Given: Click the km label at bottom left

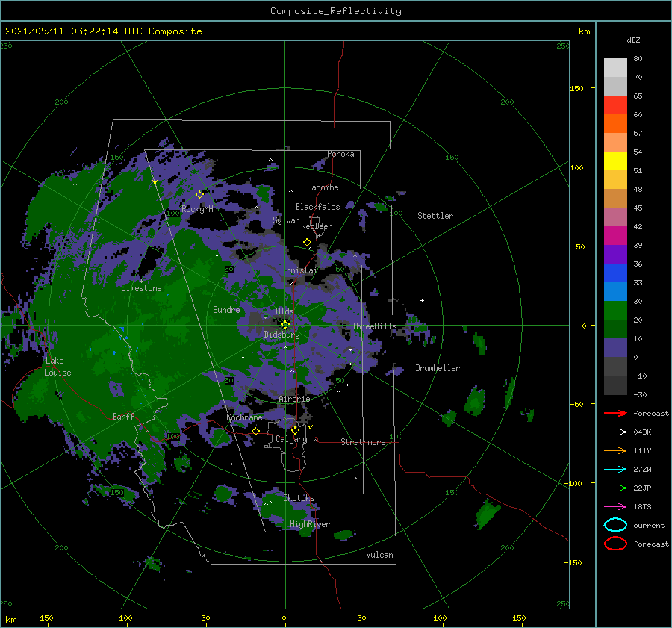Looking at the screenshot, I should pyautogui.click(x=11, y=620).
